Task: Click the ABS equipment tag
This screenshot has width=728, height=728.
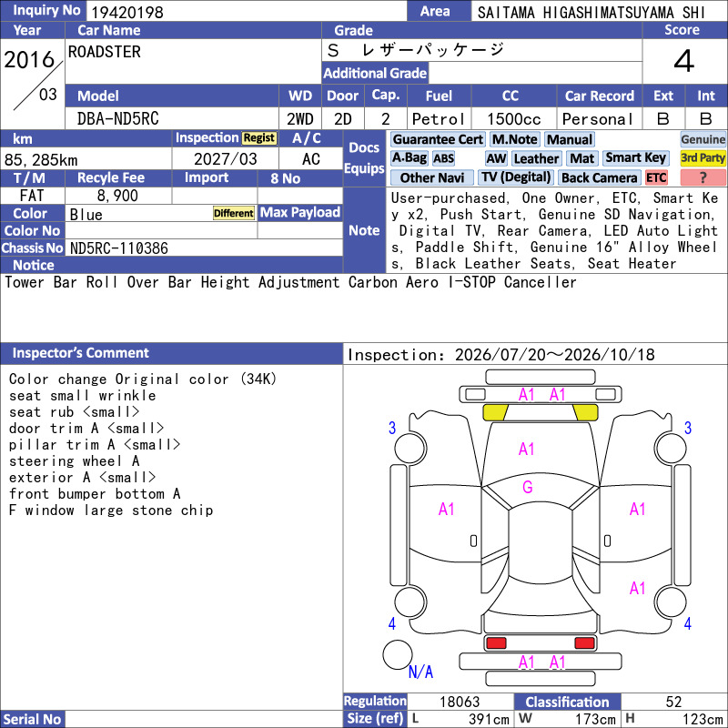Action: (443, 158)
